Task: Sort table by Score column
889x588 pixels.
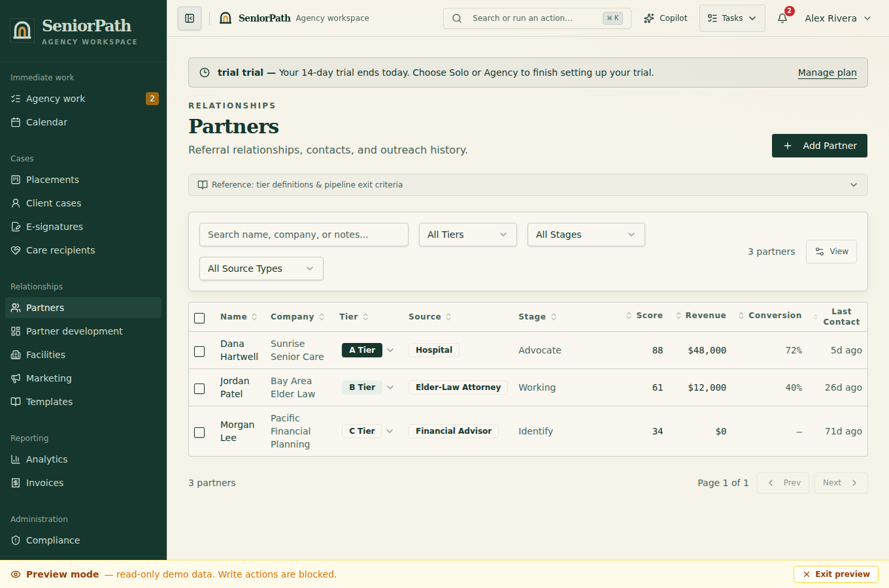Action: (645, 316)
